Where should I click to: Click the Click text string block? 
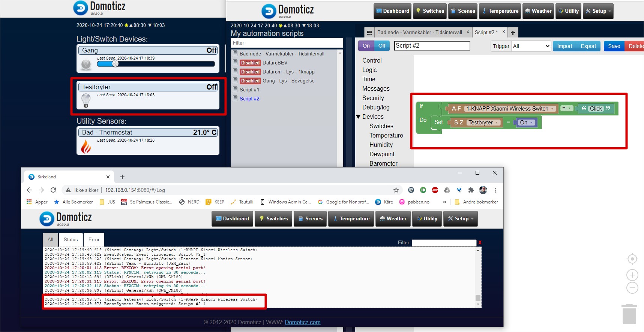tap(596, 109)
